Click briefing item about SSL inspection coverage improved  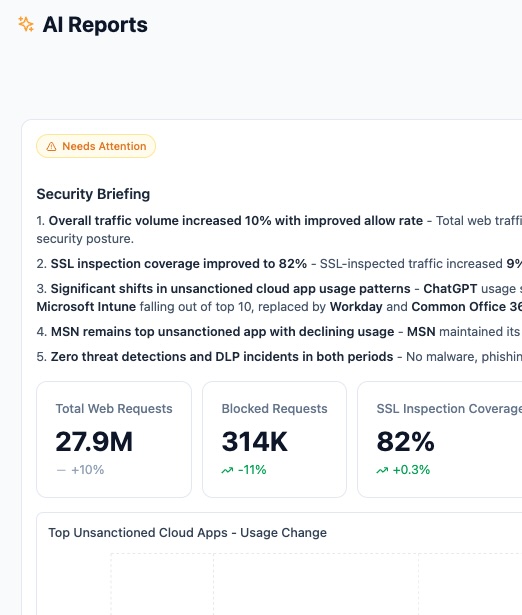click(279, 264)
